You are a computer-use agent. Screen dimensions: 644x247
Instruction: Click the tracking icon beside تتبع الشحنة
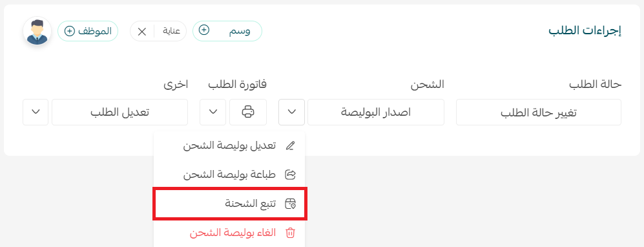291,204
